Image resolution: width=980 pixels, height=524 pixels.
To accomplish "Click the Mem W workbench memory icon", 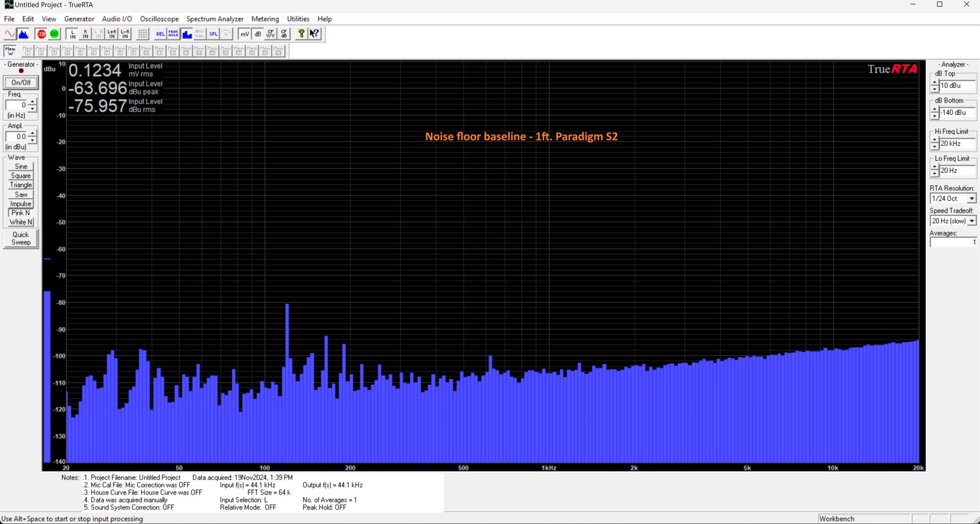I will (10, 51).
